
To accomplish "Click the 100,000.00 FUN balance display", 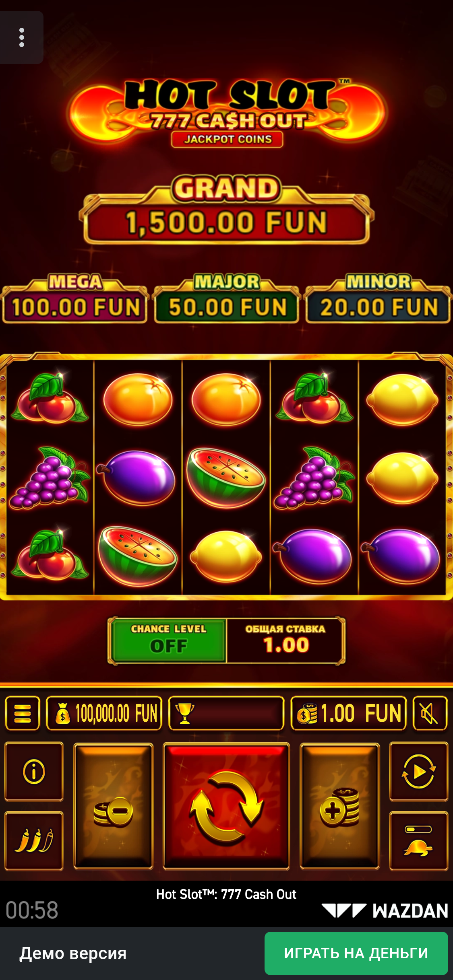I will [104, 713].
